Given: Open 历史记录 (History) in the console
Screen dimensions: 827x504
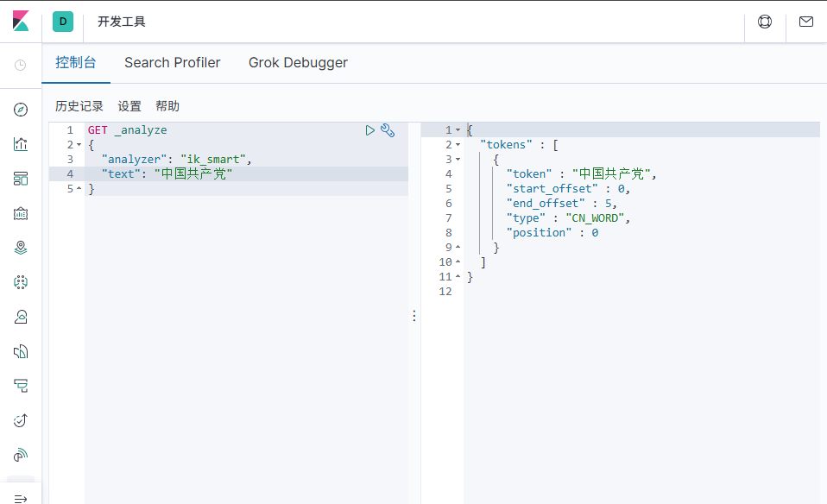Looking at the screenshot, I should (x=79, y=106).
